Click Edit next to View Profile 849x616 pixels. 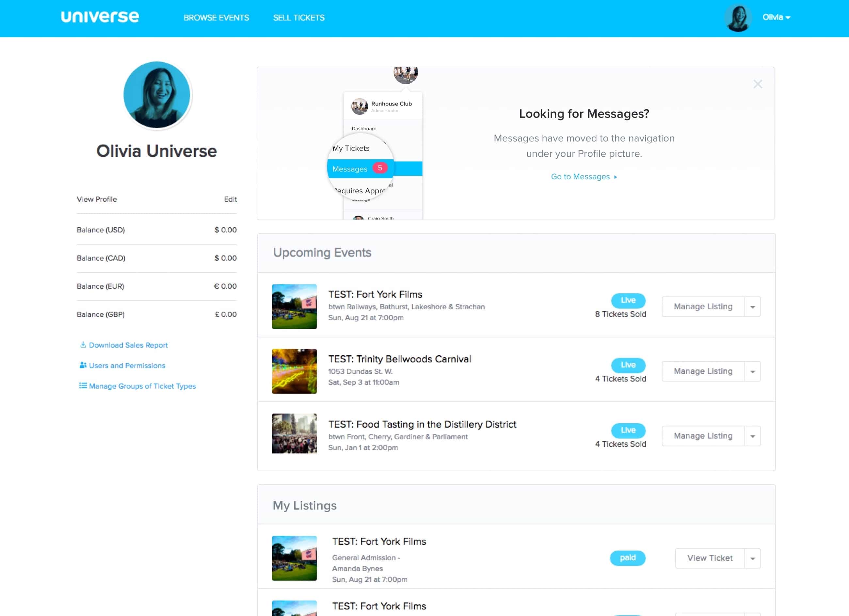[230, 199]
